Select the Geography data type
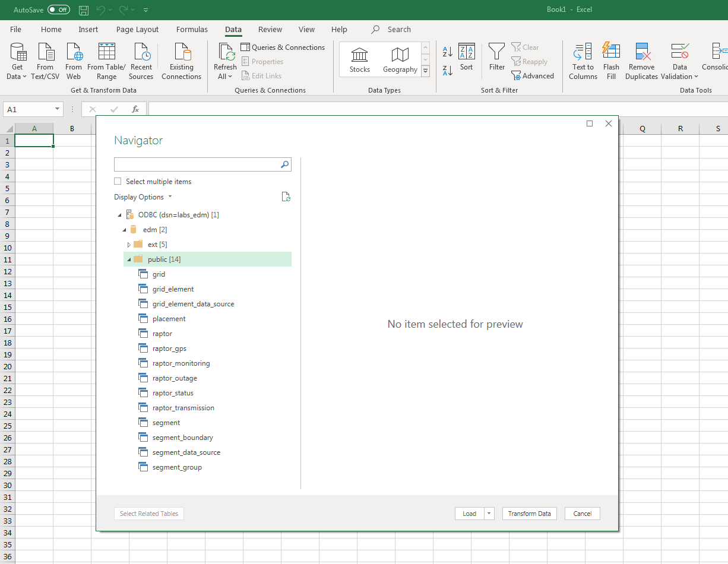The image size is (728, 564). pyautogui.click(x=400, y=60)
